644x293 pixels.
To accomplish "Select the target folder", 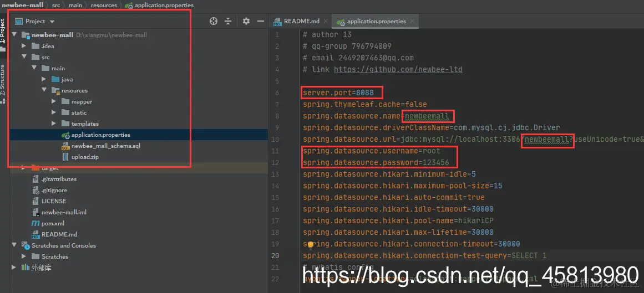I will pos(50,168).
